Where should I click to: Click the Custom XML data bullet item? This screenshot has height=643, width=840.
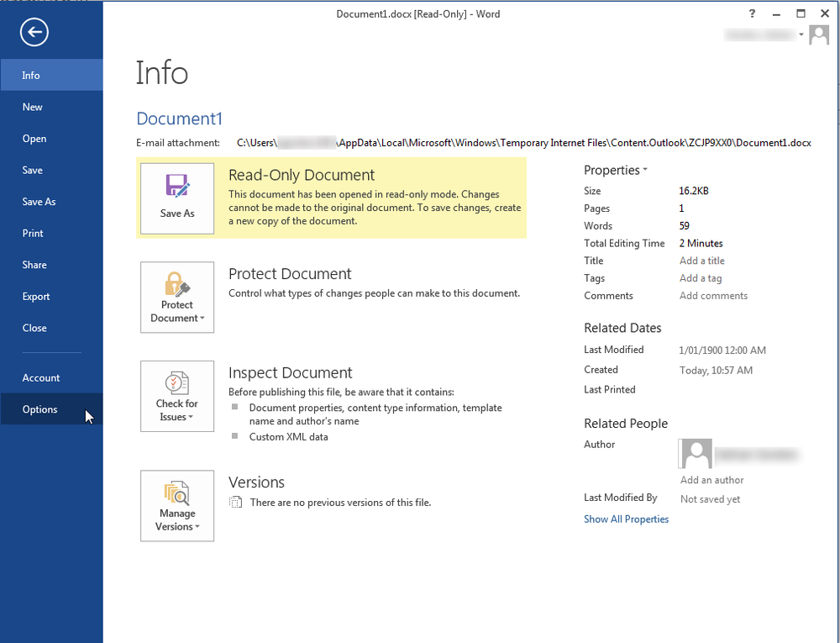pyautogui.click(x=288, y=437)
